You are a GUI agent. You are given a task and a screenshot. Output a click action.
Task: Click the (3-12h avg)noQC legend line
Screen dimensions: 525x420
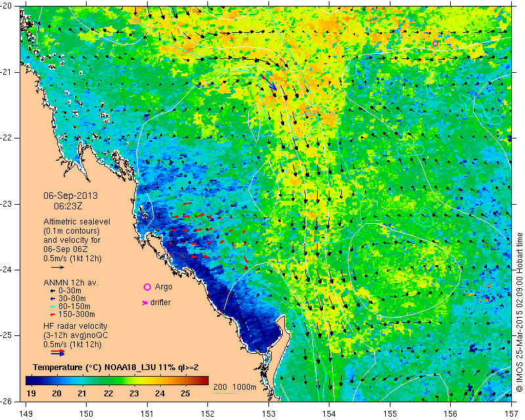pos(75,335)
